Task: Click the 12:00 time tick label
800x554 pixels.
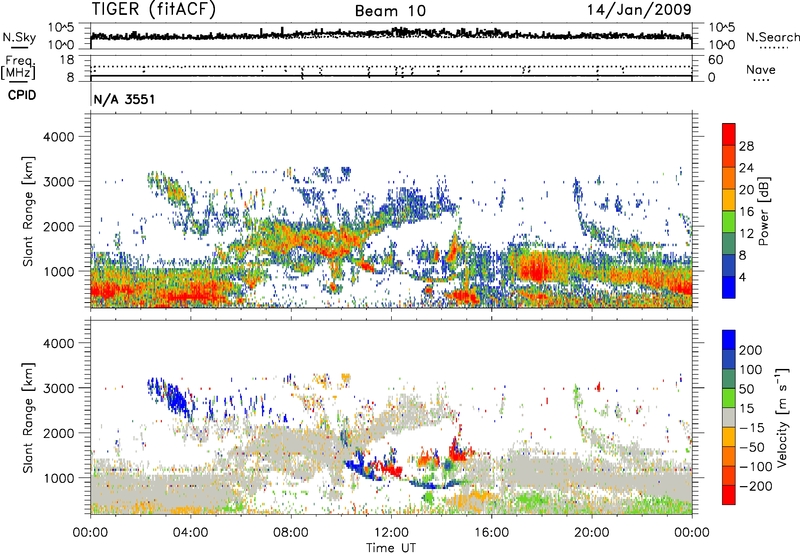Action: [x=391, y=533]
